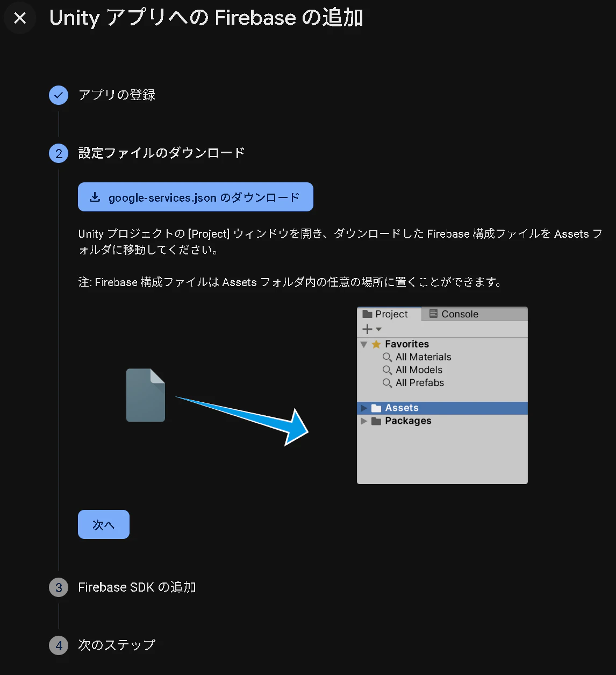Click the 次のステップ heading
Screen dimensions: 616x675
click(117, 644)
